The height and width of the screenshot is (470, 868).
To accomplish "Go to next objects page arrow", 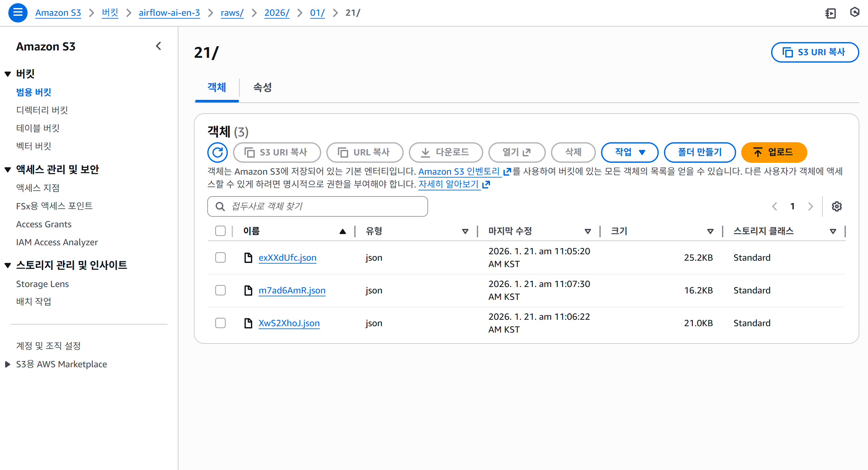I will coord(810,206).
